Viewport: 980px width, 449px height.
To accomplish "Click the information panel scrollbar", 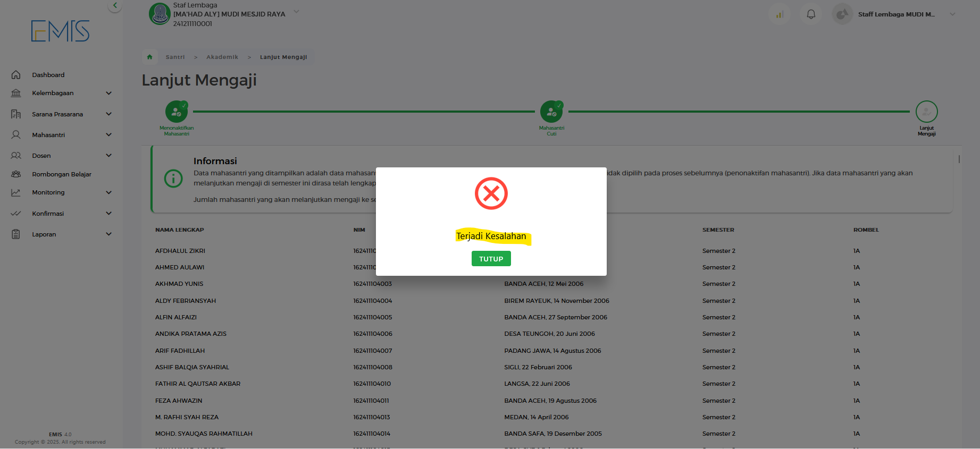I will pos(959,159).
